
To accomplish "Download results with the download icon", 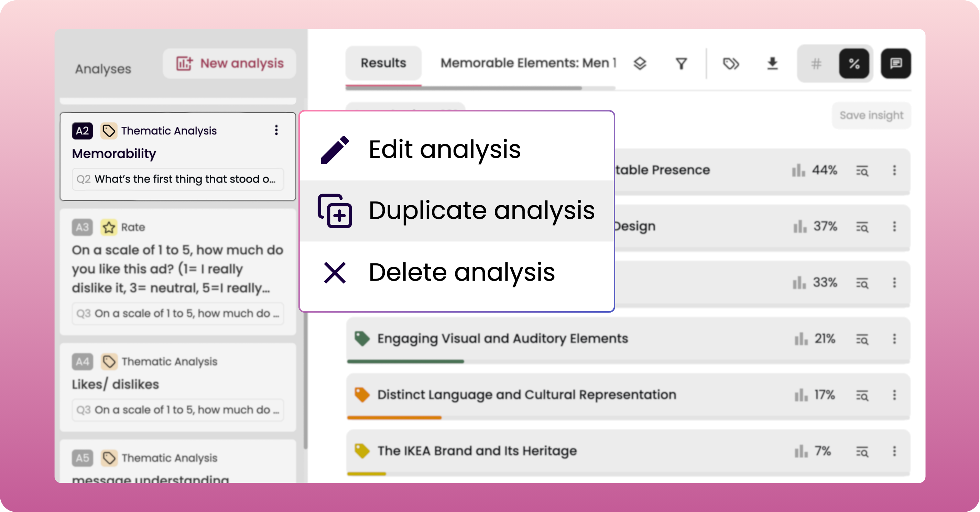I will (x=772, y=64).
